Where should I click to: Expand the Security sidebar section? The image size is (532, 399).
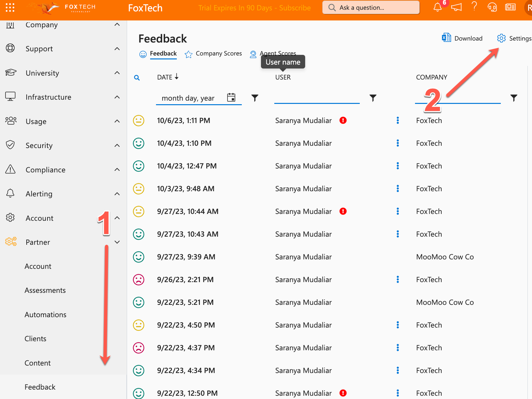[117, 145]
